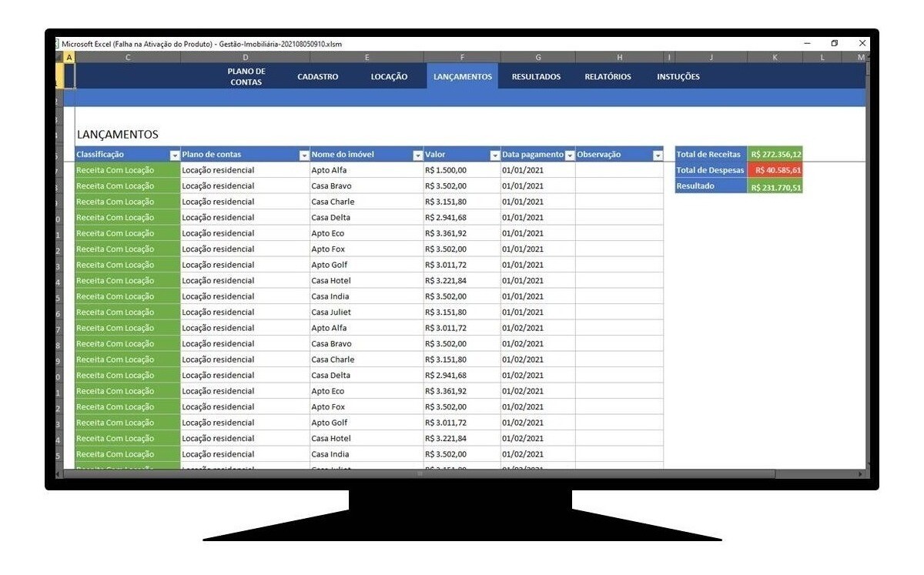Click the horizontal scrollbar right arrow
This screenshot has height=575, width=924.
(860, 474)
